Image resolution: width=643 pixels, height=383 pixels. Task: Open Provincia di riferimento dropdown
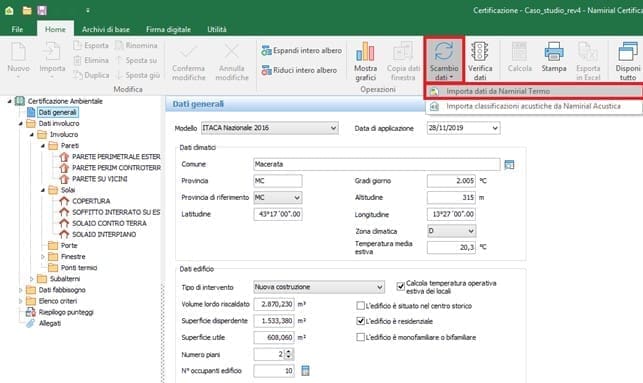(297, 198)
